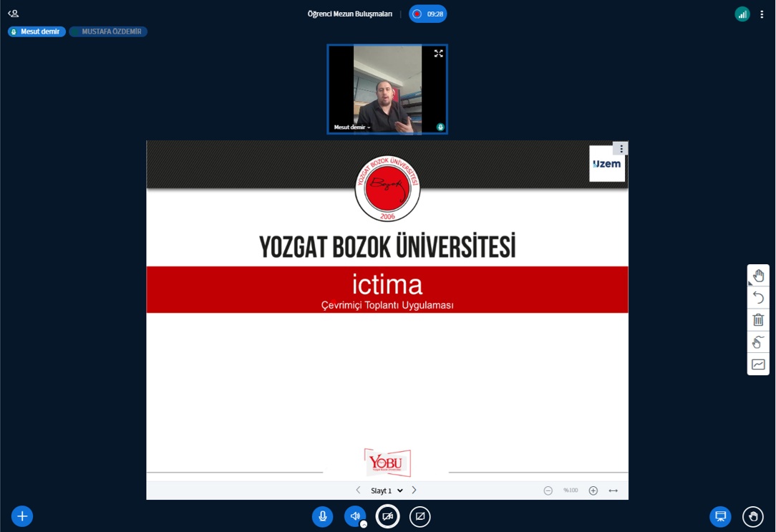Toggle the recording indicator at 09:28
This screenshot has height=532, width=776.
[x=427, y=14]
